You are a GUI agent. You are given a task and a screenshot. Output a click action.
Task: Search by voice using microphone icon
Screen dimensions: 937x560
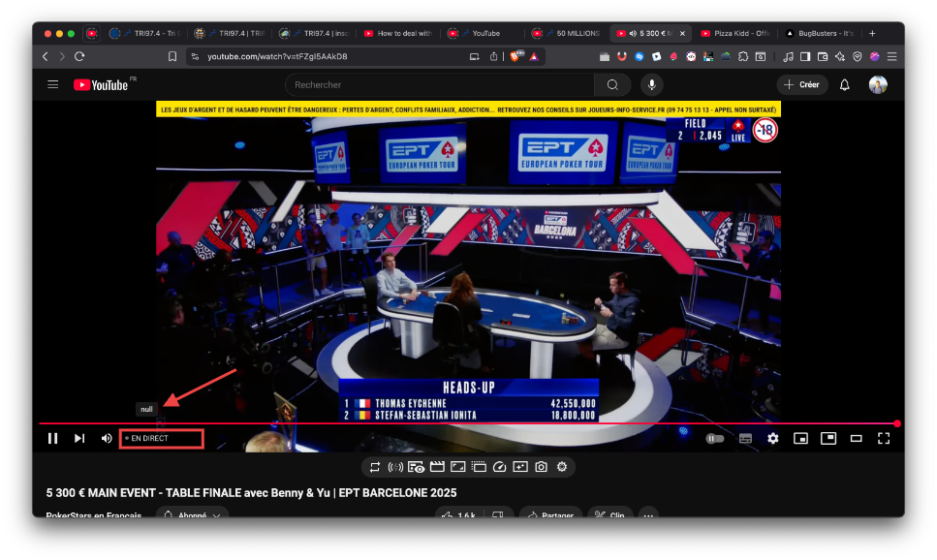(651, 85)
